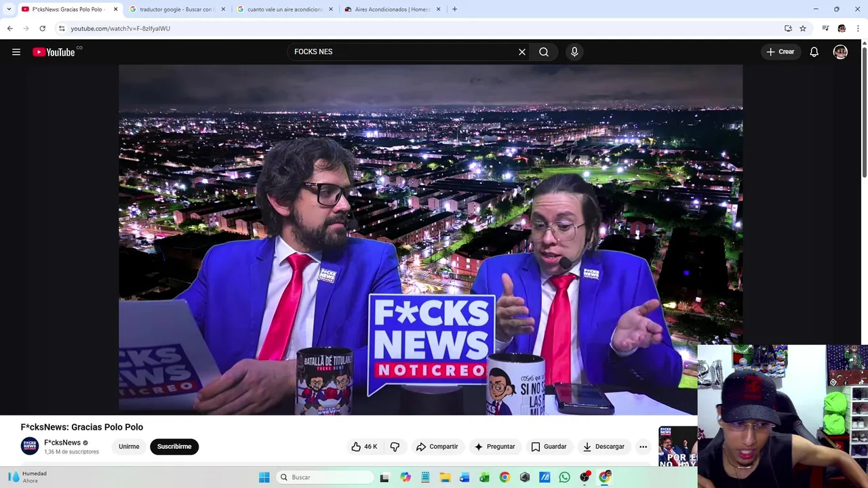Open Chrome media controls icon

(x=825, y=28)
